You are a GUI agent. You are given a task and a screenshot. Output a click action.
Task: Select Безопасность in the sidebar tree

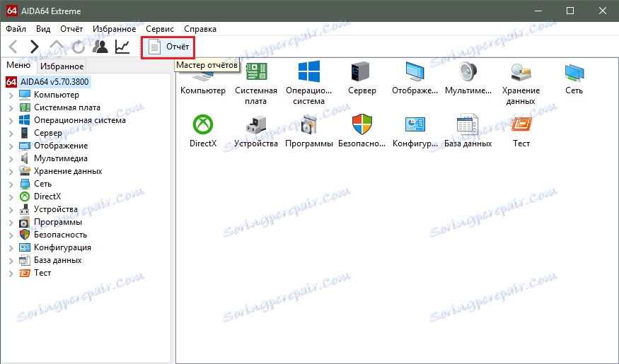coord(60,235)
